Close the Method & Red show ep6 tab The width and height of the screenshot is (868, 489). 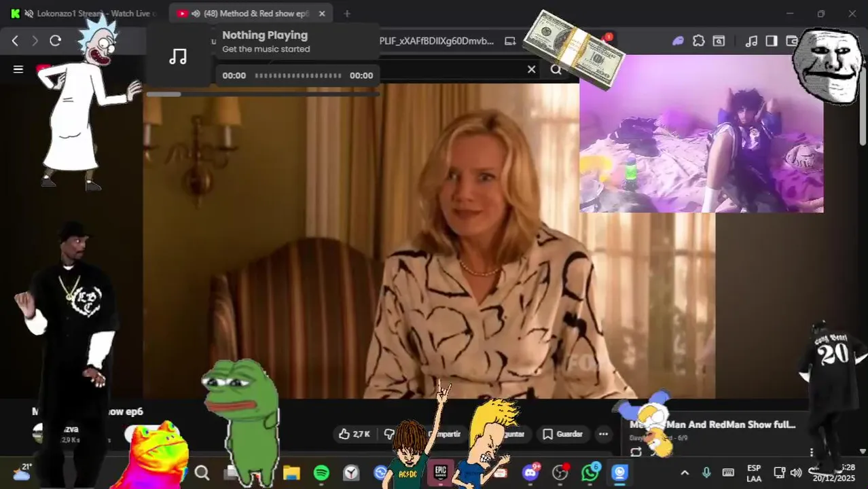click(x=322, y=14)
